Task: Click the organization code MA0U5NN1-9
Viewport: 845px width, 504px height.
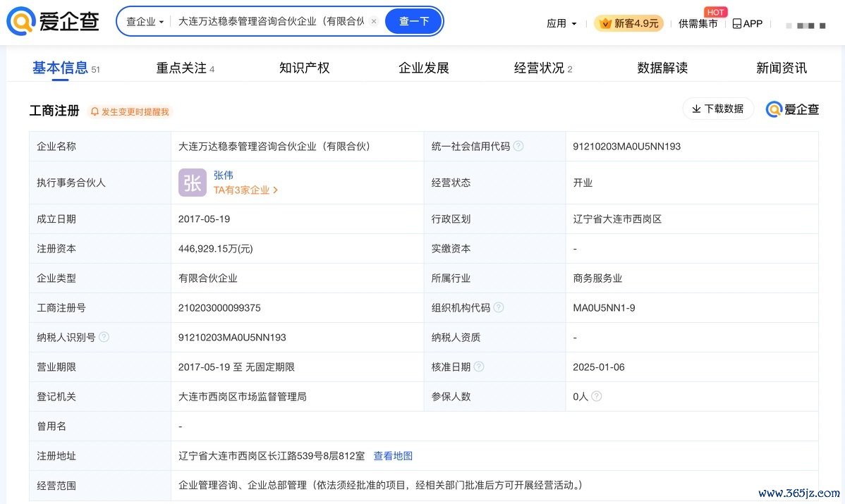Action: coord(604,308)
